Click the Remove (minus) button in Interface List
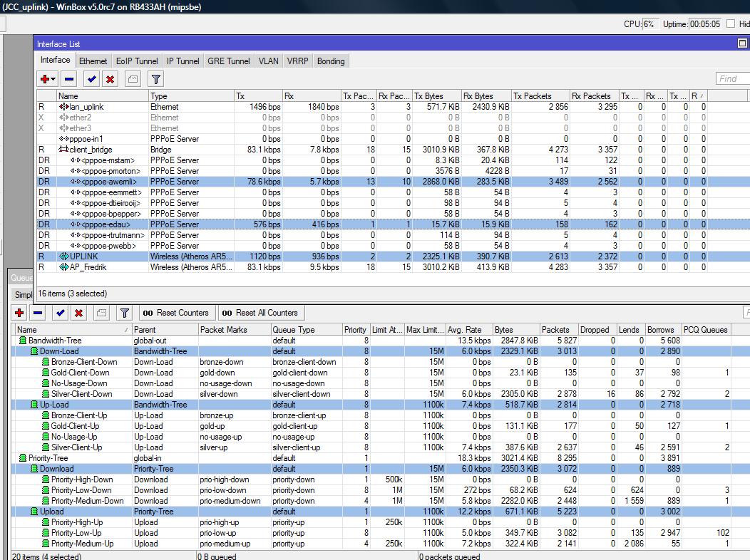Screen dimensions: 750x560 69,79
